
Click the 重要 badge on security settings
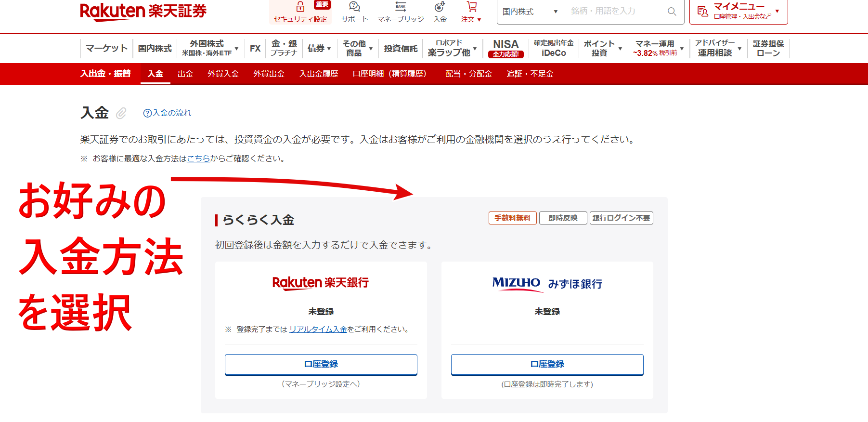[322, 4]
